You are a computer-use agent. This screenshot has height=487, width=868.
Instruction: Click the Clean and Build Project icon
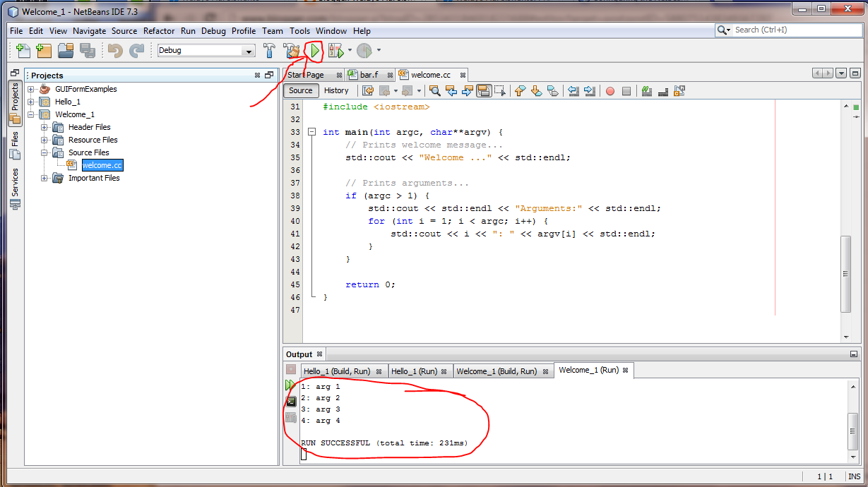tap(292, 51)
